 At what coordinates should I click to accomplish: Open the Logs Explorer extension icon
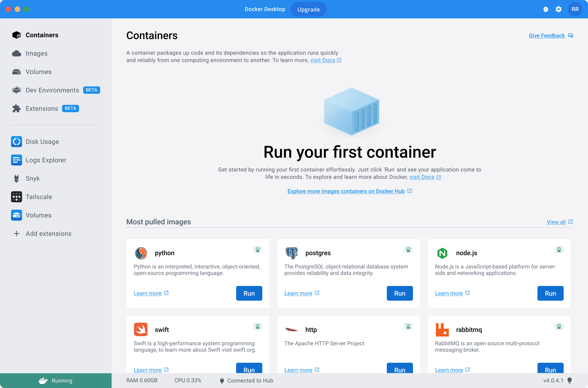[17, 160]
